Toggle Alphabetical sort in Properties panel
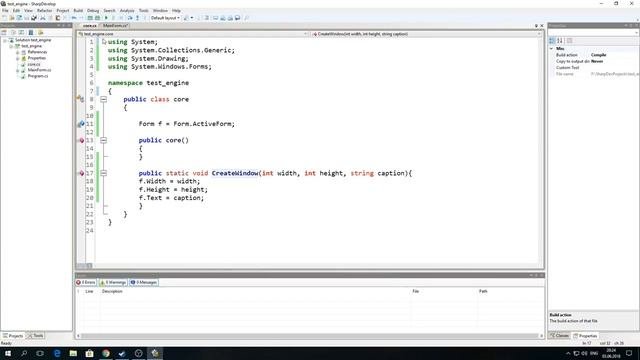 (560, 40)
